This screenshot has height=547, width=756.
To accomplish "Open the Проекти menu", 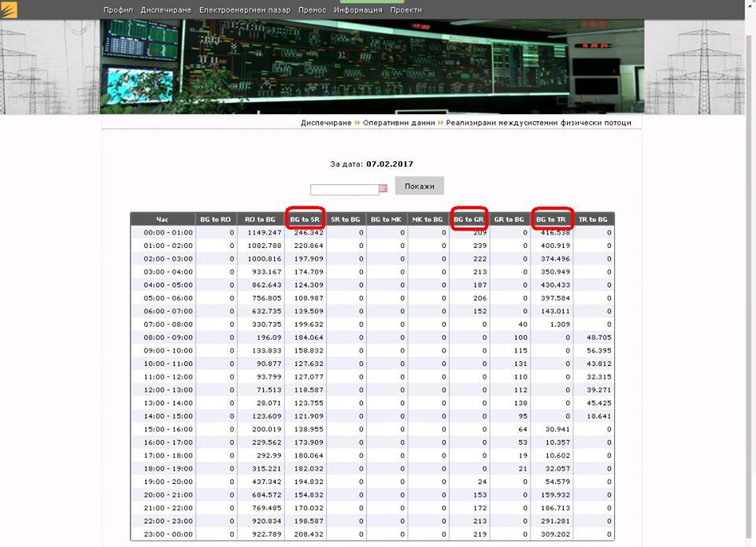I will click(x=406, y=10).
